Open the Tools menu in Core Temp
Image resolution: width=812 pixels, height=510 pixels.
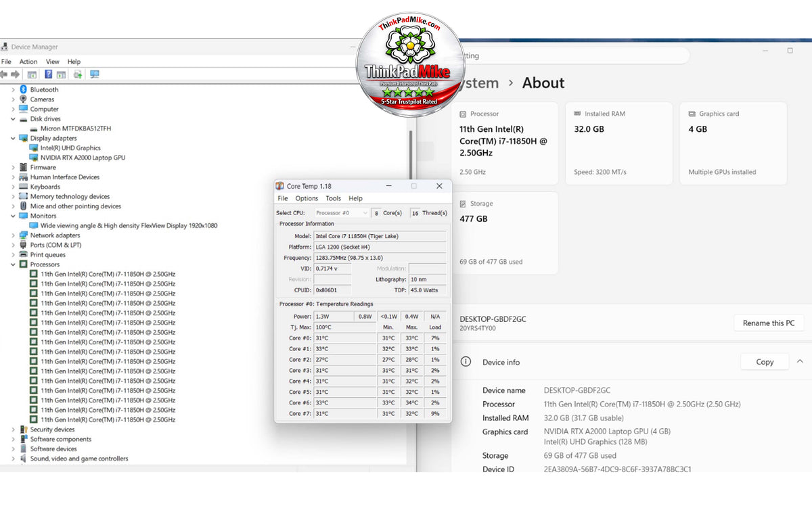(333, 198)
